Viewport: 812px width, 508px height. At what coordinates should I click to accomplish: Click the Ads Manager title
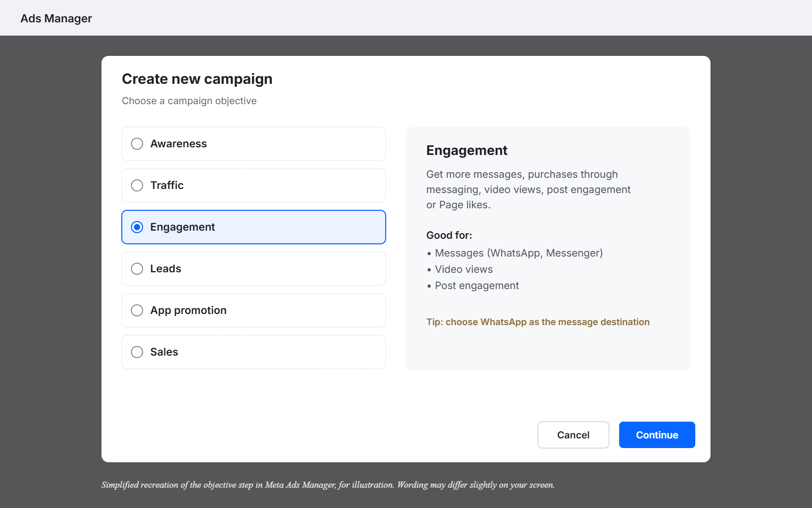[56, 18]
